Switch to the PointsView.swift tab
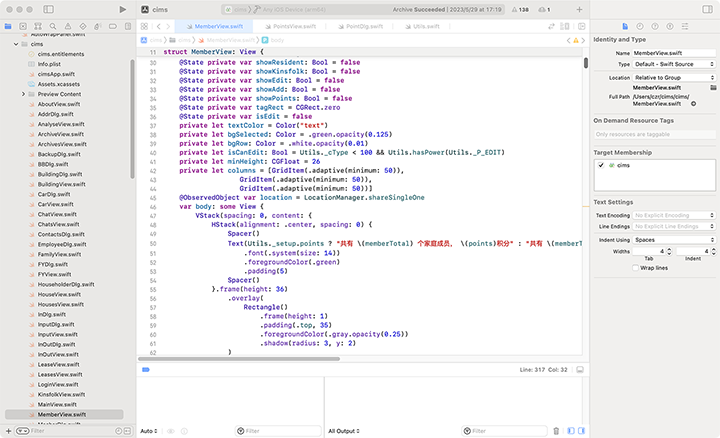The height and width of the screenshot is (438, 720). [291, 26]
